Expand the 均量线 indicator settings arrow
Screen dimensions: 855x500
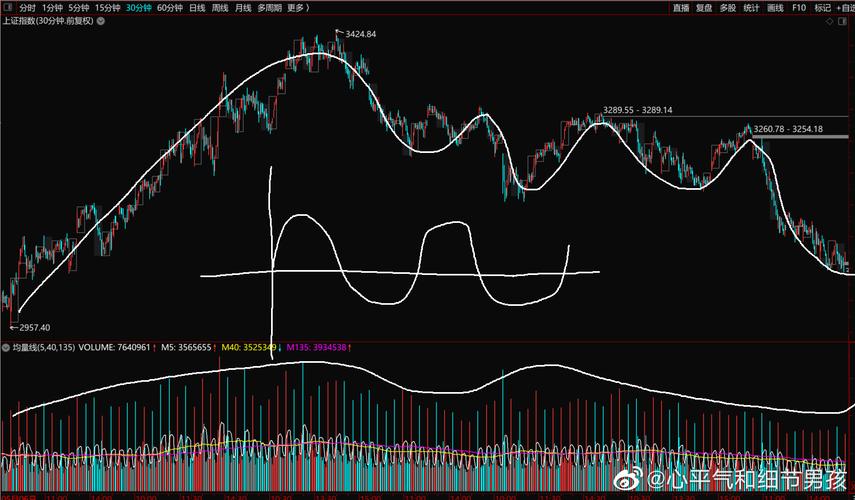tap(6, 347)
